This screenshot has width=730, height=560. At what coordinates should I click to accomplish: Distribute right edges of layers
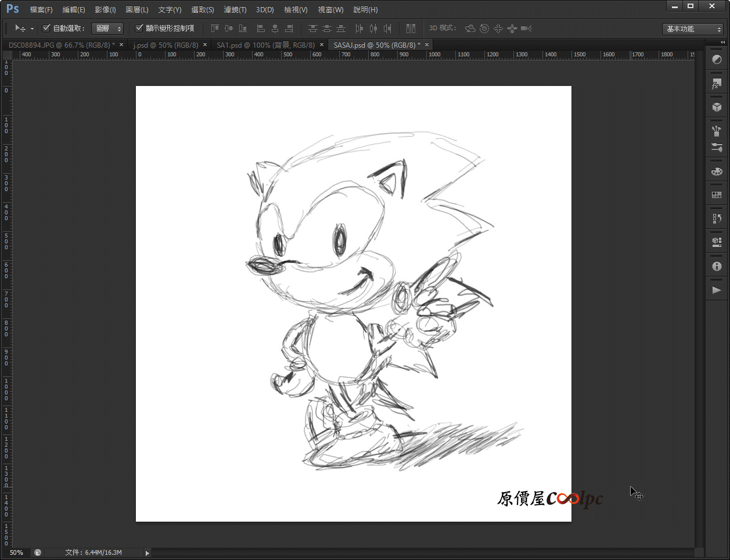[387, 28]
